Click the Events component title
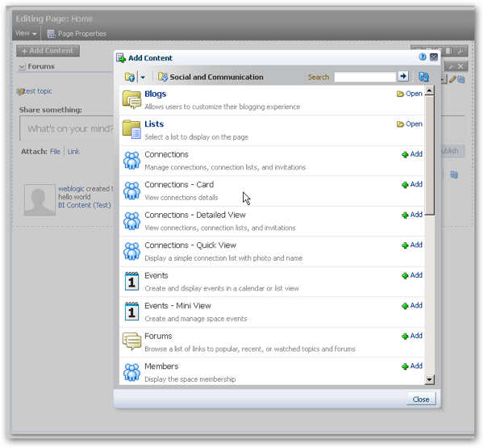The height and width of the screenshot is (448, 484). coord(156,275)
